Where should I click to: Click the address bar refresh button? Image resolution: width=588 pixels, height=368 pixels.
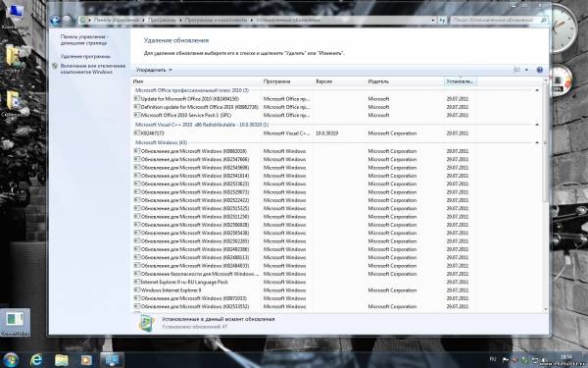[443, 20]
